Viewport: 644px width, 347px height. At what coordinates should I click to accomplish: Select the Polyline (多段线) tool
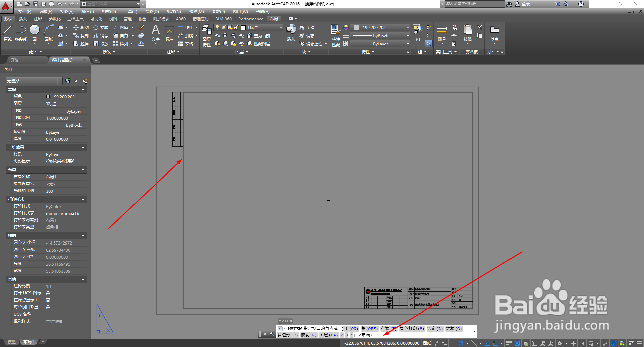(x=21, y=33)
